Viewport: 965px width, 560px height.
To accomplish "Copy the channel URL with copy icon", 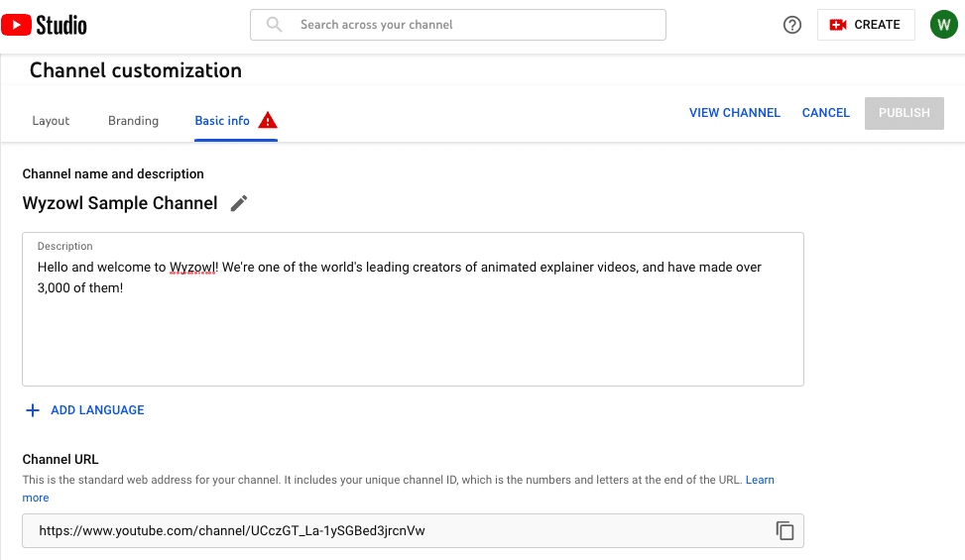I will 784,530.
